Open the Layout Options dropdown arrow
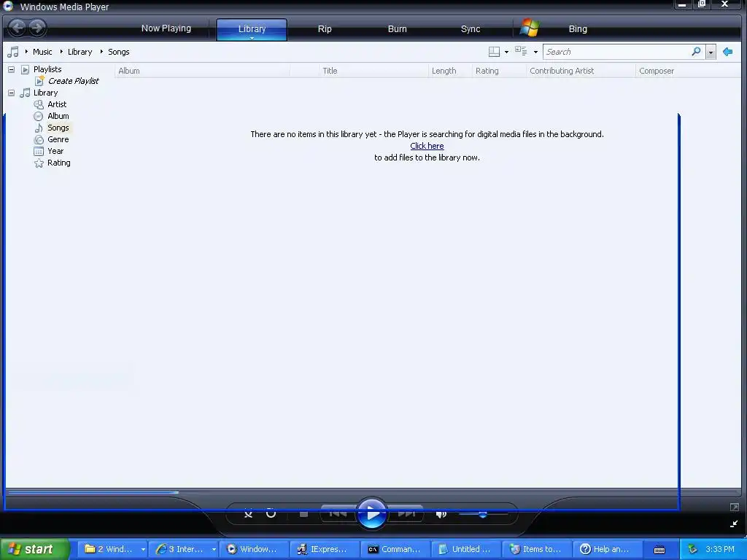 (x=506, y=52)
